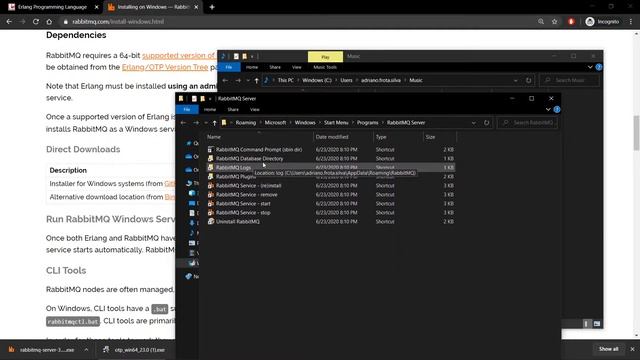Refresh the Music folder window
Viewport: 640px width, 360px height.
tap(529, 80)
